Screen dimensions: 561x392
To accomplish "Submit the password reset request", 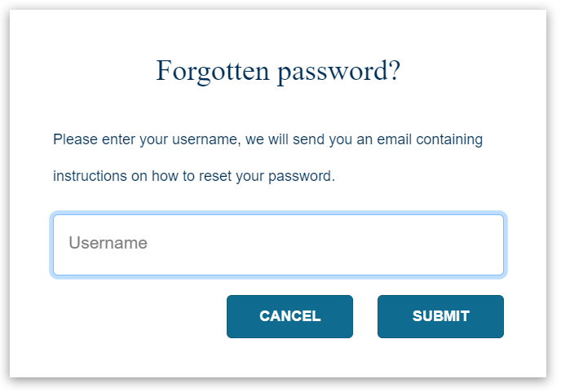I will point(440,316).
